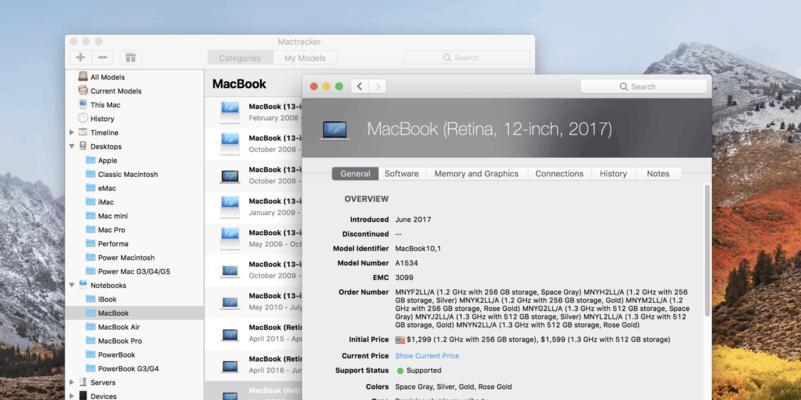The image size is (801, 400).
Task: Select This Mac in the sidebar
Action: pyautogui.click(x=105, y=105)
